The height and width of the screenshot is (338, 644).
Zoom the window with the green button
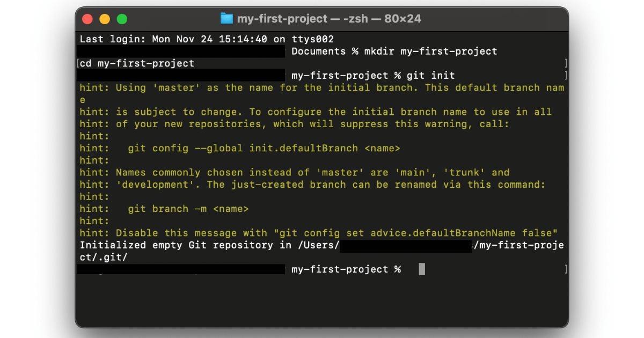122,19
